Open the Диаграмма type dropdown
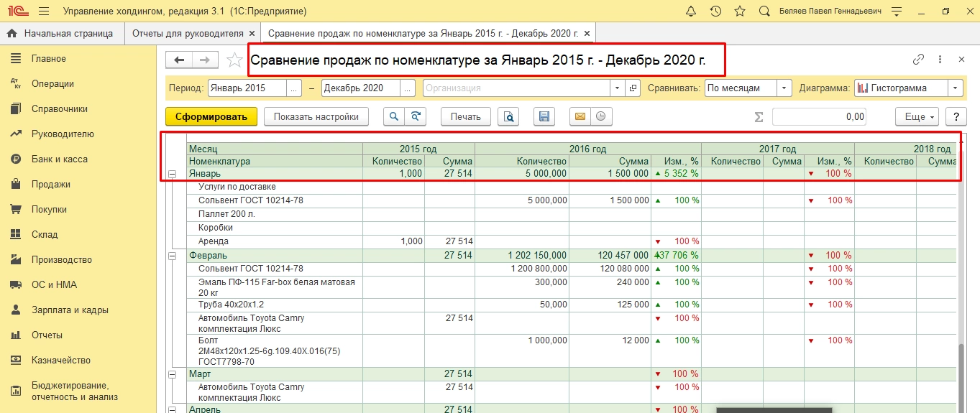980x413 pixels. pyautogui.click(x=955, y=88)
